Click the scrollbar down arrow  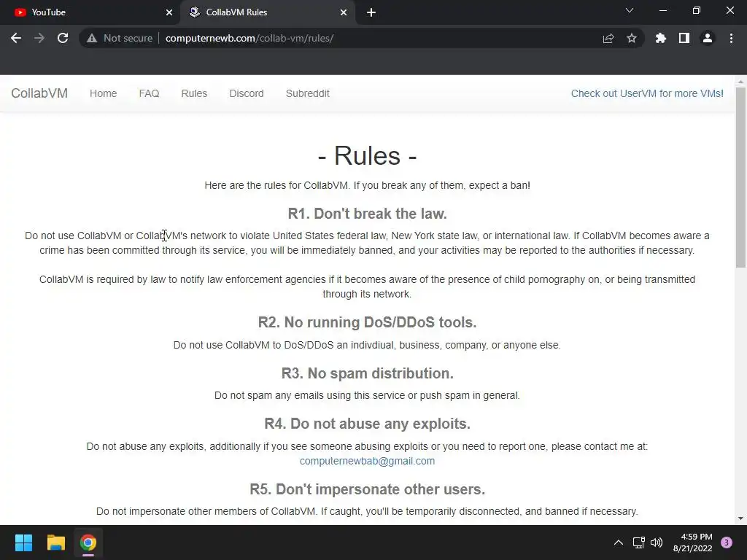click(x=740, y=518)
